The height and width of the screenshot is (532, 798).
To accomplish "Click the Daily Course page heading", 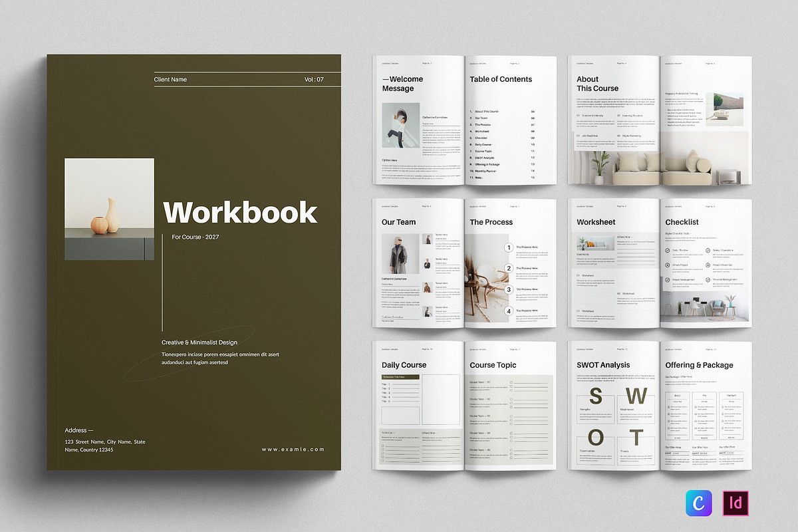I will tap(404, 365).
